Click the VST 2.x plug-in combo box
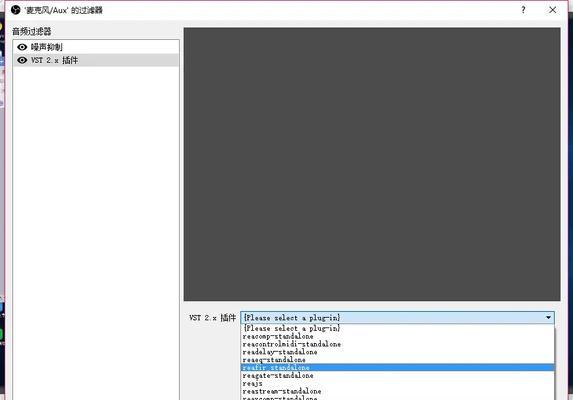Image resolution: width=573 pixels, height=400 pixels. pyautogui.click(x=397, y=317)
